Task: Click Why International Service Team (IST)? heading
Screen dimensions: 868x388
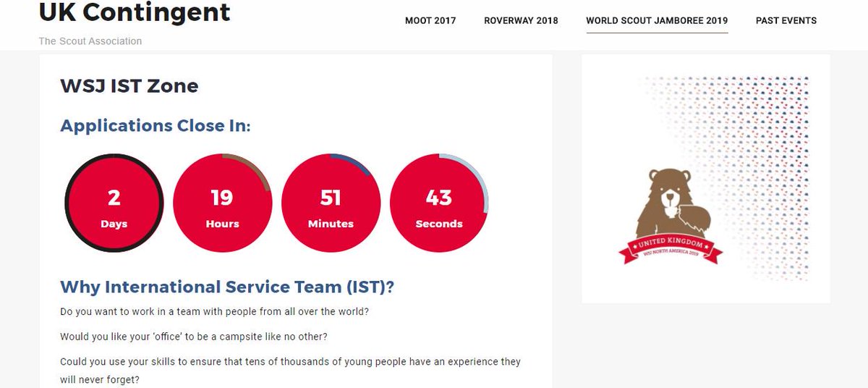Action: (227, 287)
